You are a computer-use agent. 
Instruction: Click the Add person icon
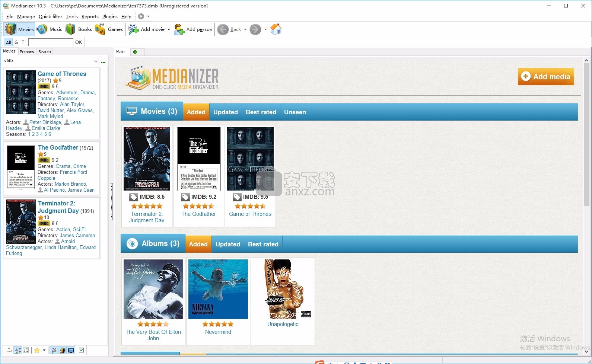click(179, 29)
